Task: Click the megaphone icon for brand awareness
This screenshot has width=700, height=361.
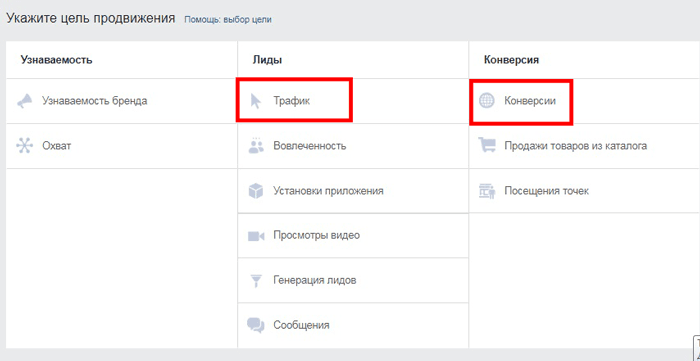Action: (x=25, y=101)
